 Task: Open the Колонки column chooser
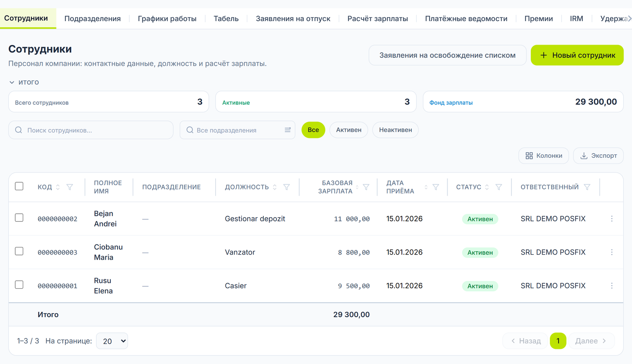coord(544,156)
